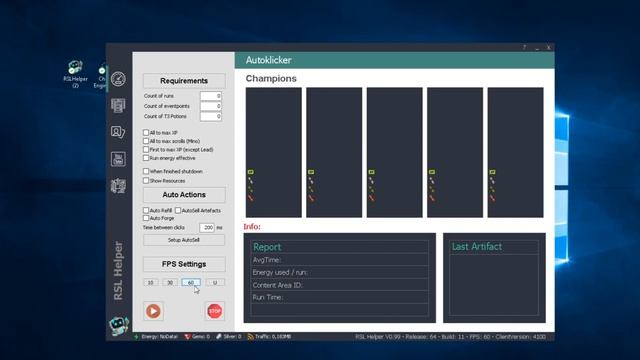
Task: Click the Requirements header button
Action: [184, 81]
